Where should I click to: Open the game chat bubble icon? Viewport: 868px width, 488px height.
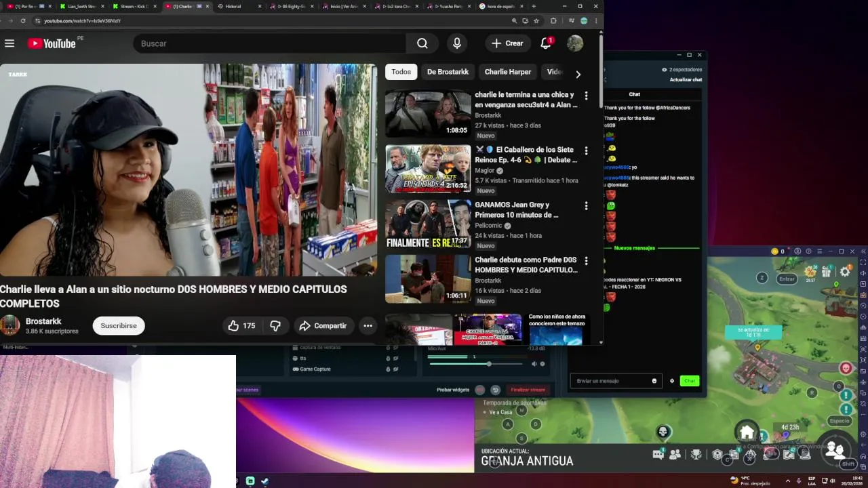(x=658, y=455)
